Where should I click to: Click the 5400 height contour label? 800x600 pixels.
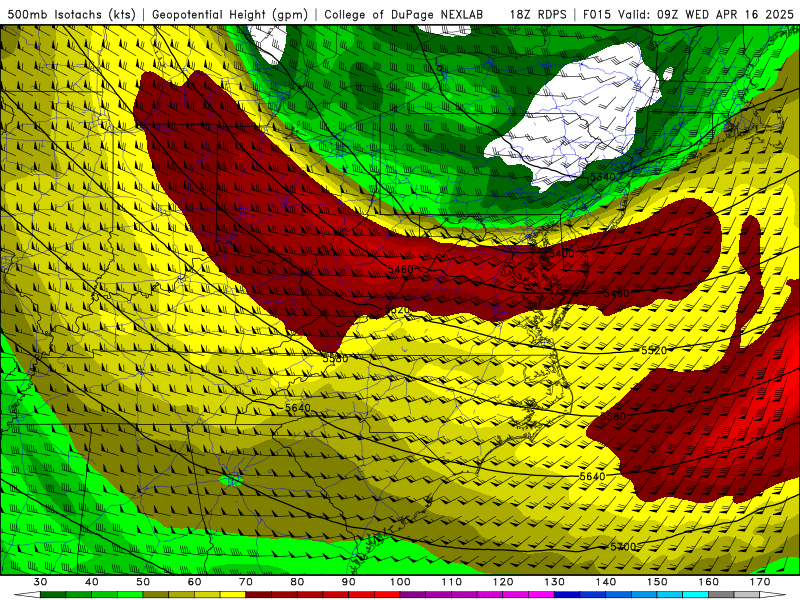tap(562, 254)
